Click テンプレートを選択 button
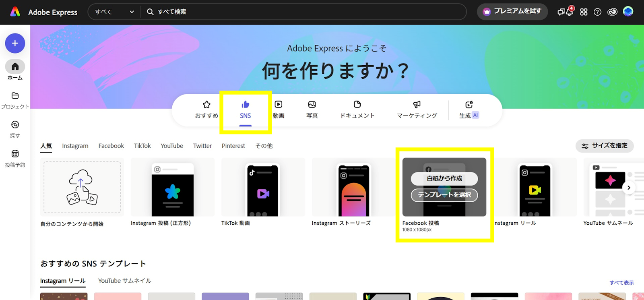 pos(444,195)
